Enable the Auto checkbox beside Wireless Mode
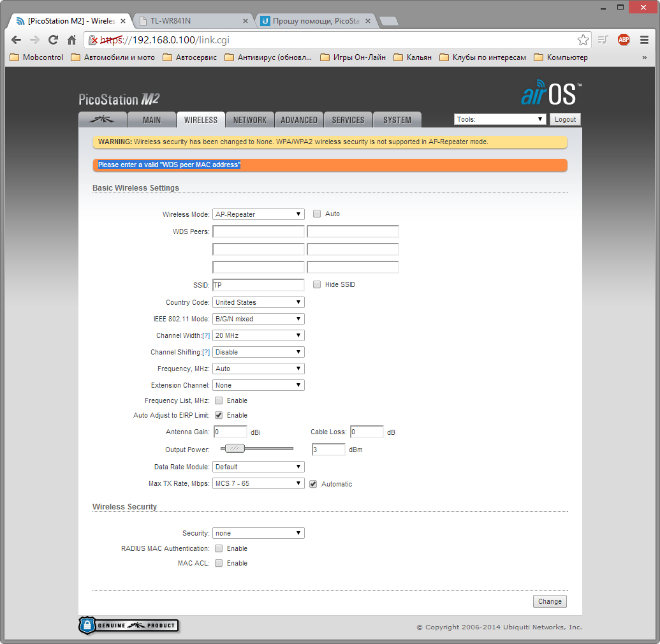Viewport: 660px width, 644px height. (317, 214)
